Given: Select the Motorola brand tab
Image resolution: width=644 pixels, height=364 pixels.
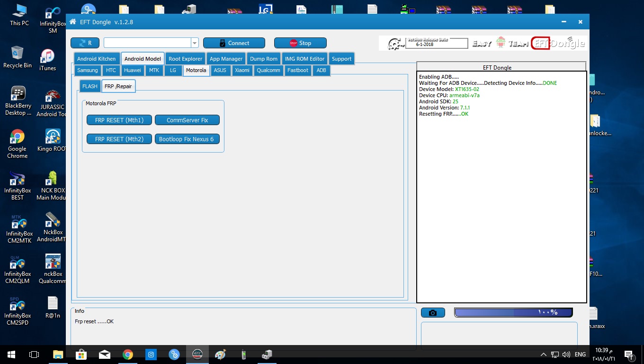Looking at the screenshot, I should pos(196,70).
